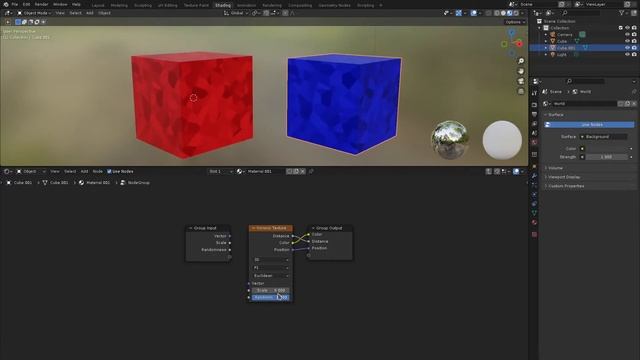Click the Use Nodes button in World properties
This screenshot has width=640, height=360.
pos(590,124)
